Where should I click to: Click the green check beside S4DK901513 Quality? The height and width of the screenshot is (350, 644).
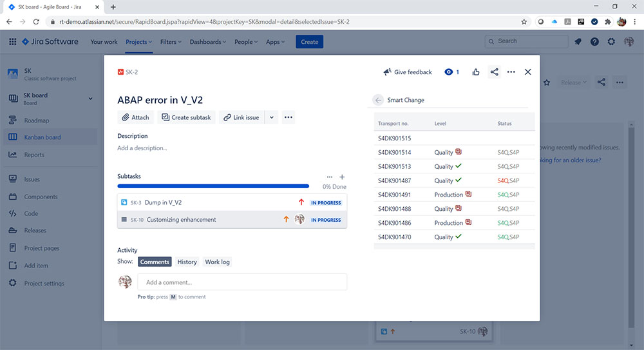[x=459, y=166]
